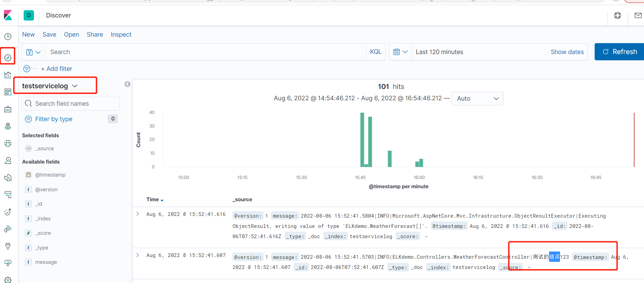
Task: Open Discover compass icon in sidebar
Action: [x=8, y=58]
